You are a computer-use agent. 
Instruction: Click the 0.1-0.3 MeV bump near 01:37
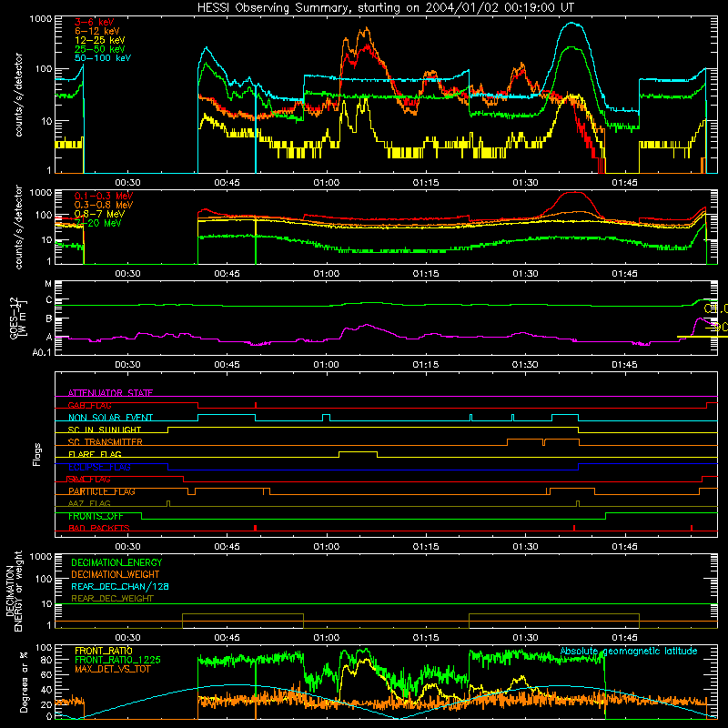point(574,193)
